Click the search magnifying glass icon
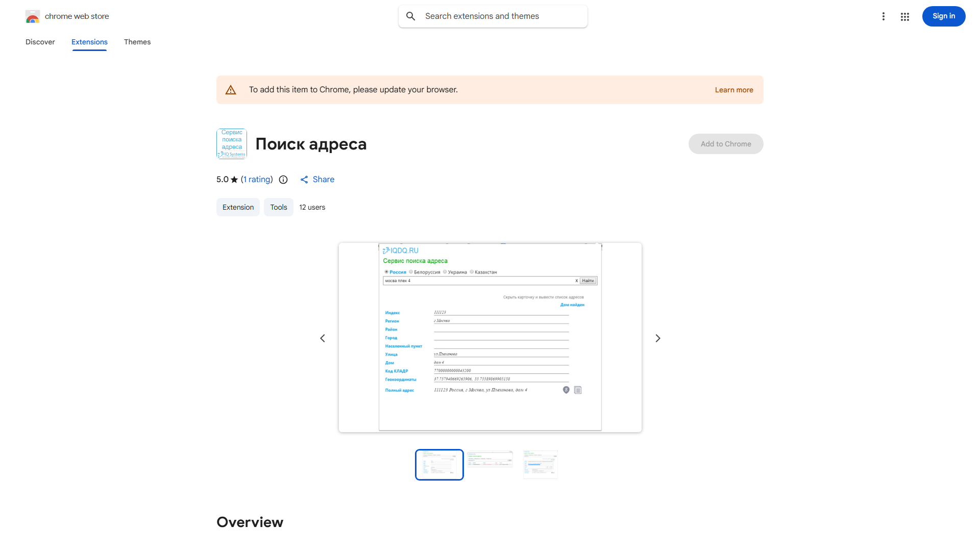The width and height of the screenshot is (980, 551). (411, 16)
